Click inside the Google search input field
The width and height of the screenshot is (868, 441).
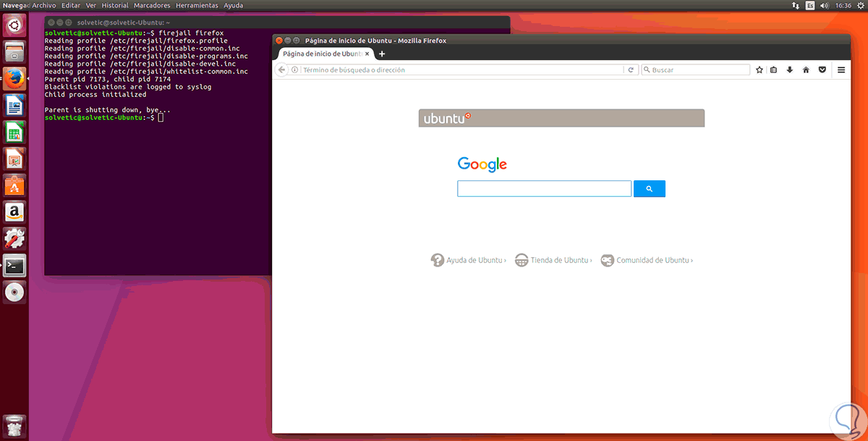click(x=544, y=188)
